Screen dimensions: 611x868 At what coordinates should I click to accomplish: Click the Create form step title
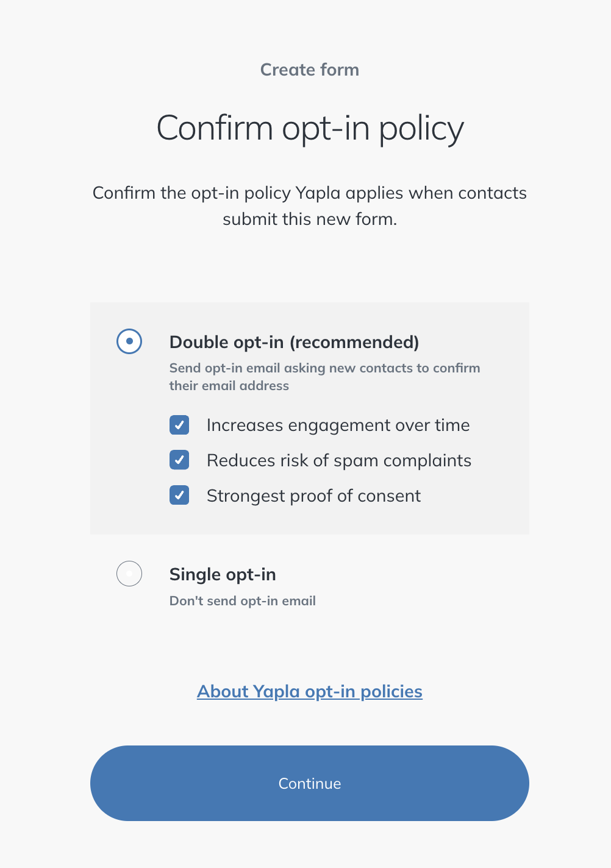click(310, 70)
